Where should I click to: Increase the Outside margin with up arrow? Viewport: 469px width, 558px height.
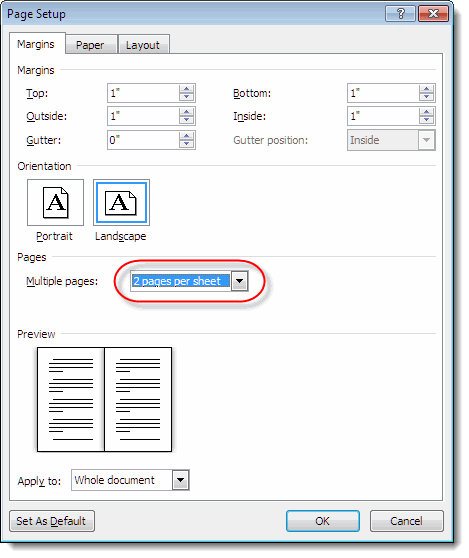click(186, 112)
